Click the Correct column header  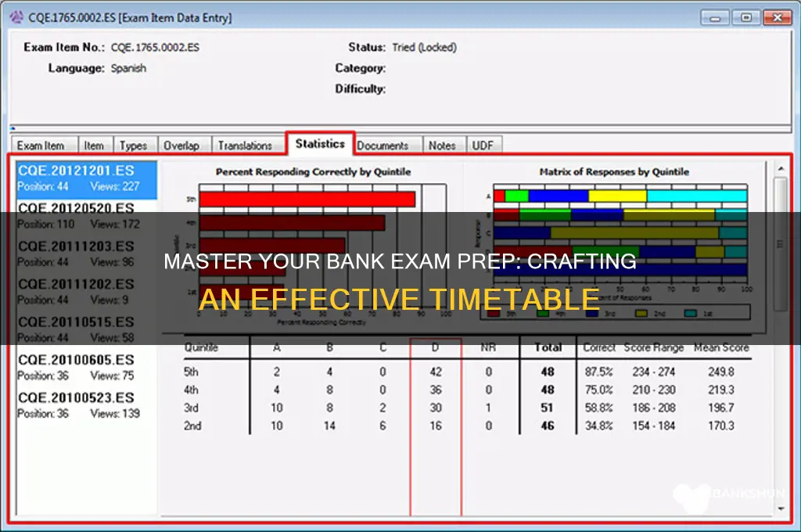[599, 347]
